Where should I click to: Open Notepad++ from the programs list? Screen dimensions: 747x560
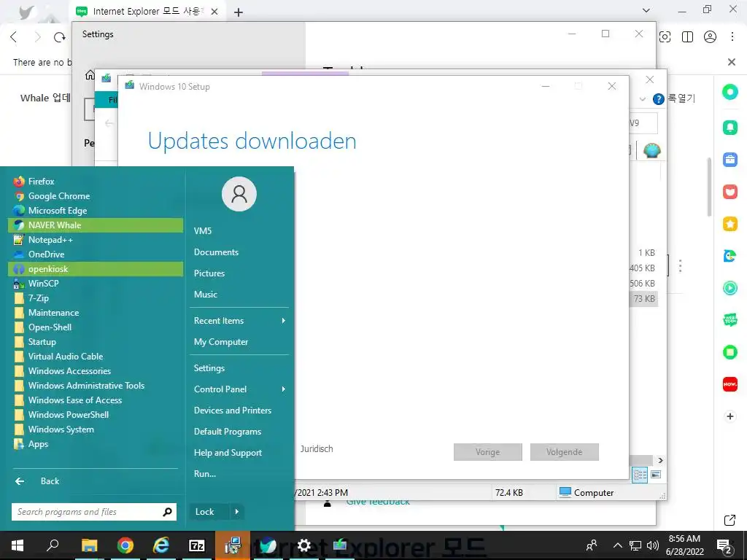tap(96, 240)
